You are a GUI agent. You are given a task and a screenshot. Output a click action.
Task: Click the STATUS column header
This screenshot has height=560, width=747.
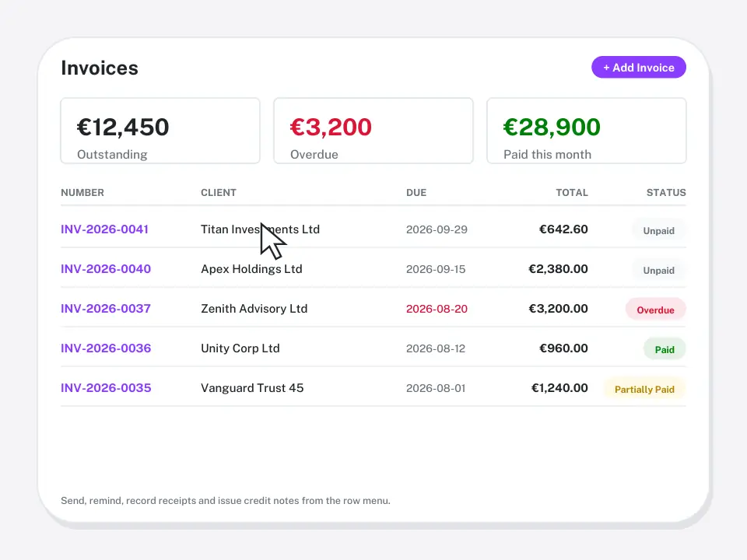coord(666,193)
